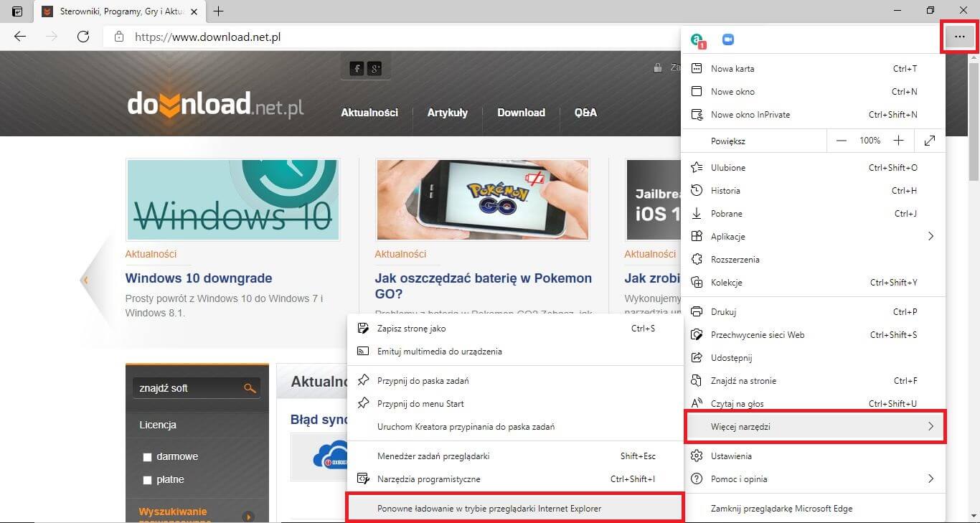The width and height of the screenshot is (980, 523).
Task: Open Rozszerzenia from the menu
Action: [813, 260]
